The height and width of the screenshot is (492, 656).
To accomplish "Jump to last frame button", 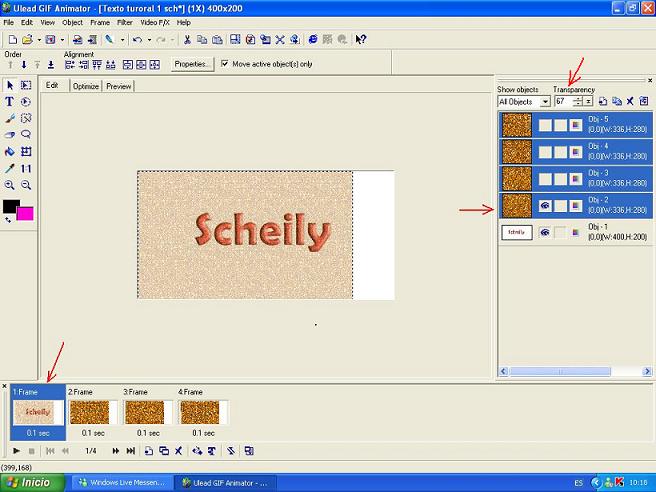I will click(x=131, y=451).
